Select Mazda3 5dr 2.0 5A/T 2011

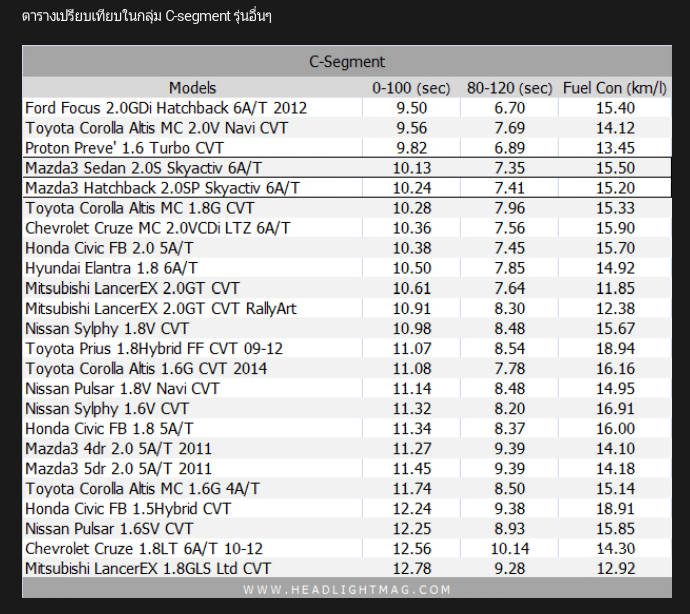[x=118, y=469]
